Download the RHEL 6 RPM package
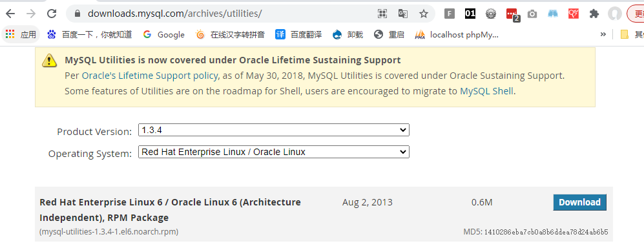This screenshot has height=250, width=644. click(x=579, y=202)
